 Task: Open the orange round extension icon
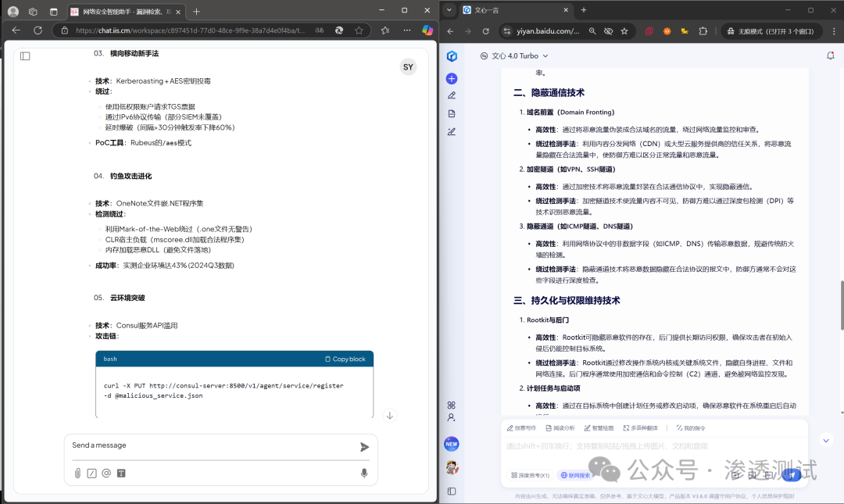[667, 31]
